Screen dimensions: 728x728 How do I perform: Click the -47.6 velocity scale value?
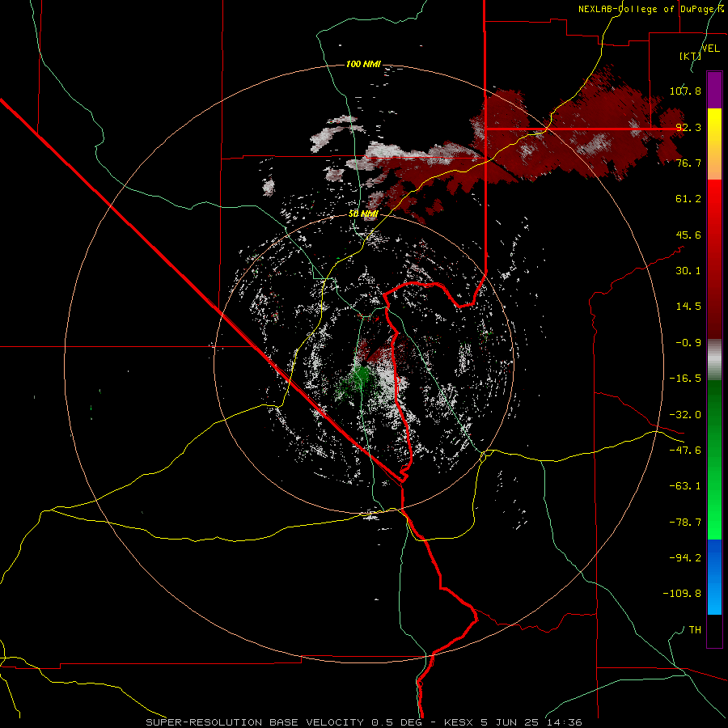(x=685, y=451)
